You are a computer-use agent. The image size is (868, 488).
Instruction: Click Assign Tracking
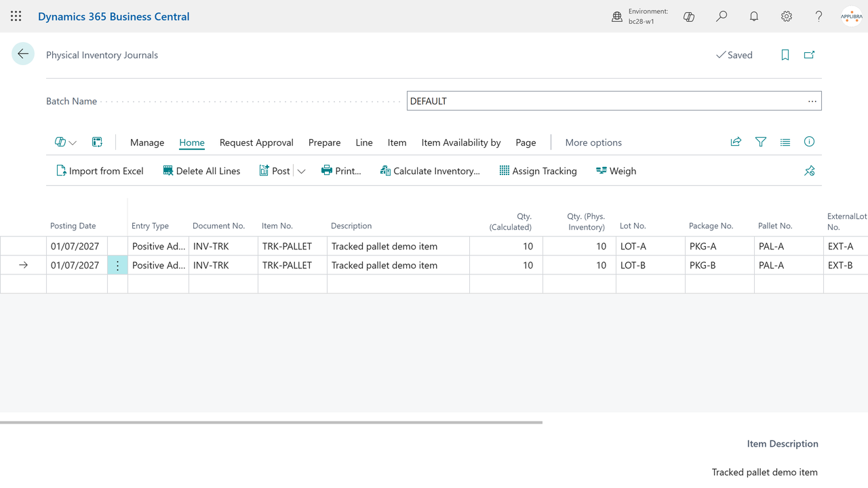point(538,171)
